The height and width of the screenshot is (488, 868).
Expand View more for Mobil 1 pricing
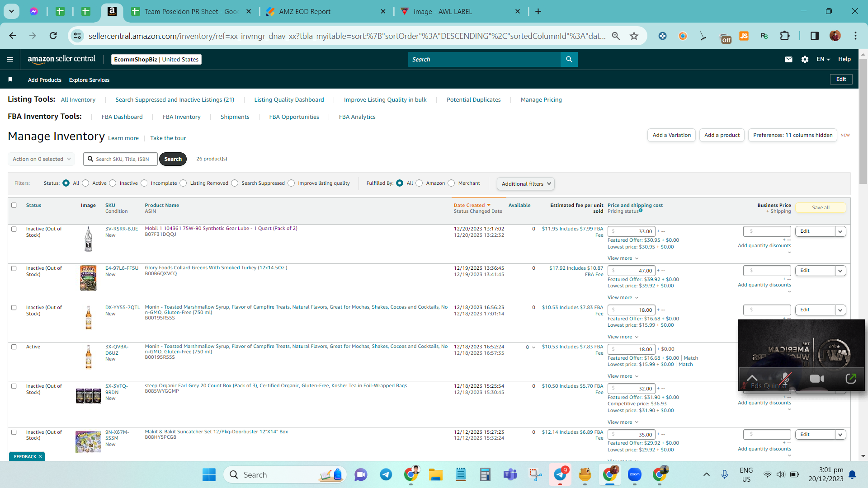pos(623,258)
